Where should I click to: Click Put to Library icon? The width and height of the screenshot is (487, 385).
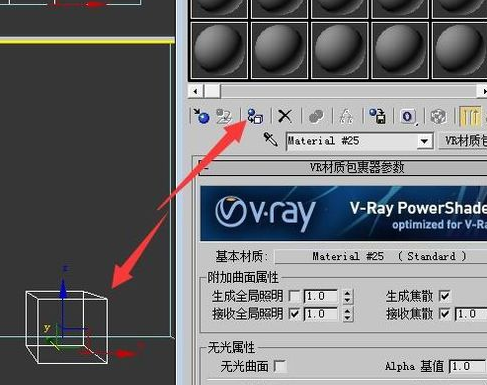377,116
